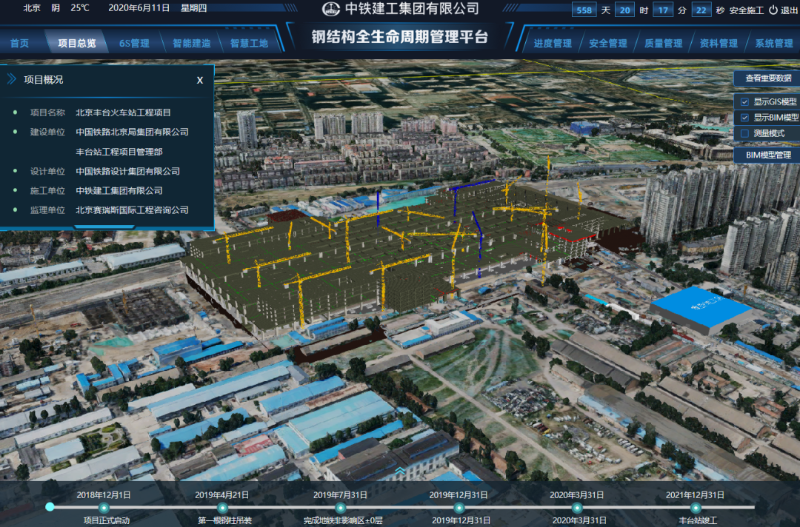
Task: Go to the 智慧工地 tab
Action: tap(249, 43)
